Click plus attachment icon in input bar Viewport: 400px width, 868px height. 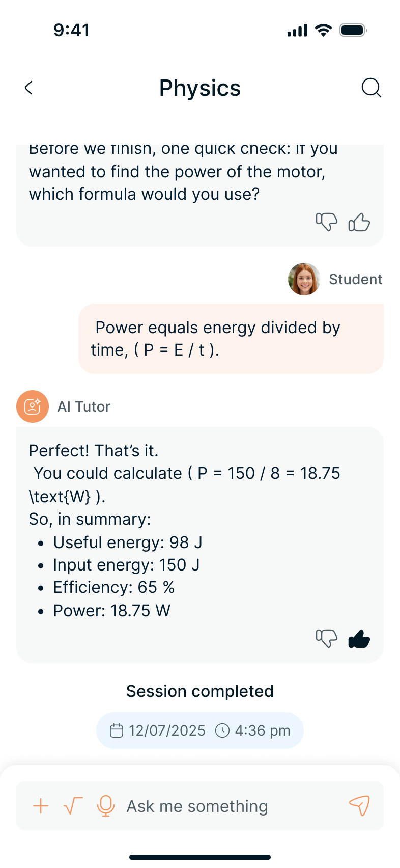(41, 806)
